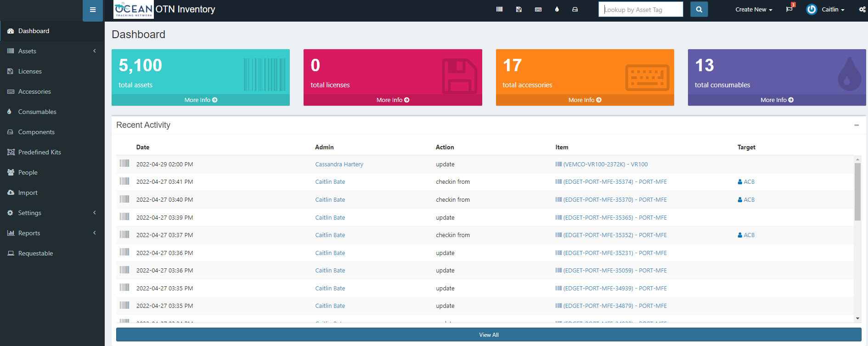
Task: Open EDGET-PORT-MFE-35059 item link
Action: [611, 270]
